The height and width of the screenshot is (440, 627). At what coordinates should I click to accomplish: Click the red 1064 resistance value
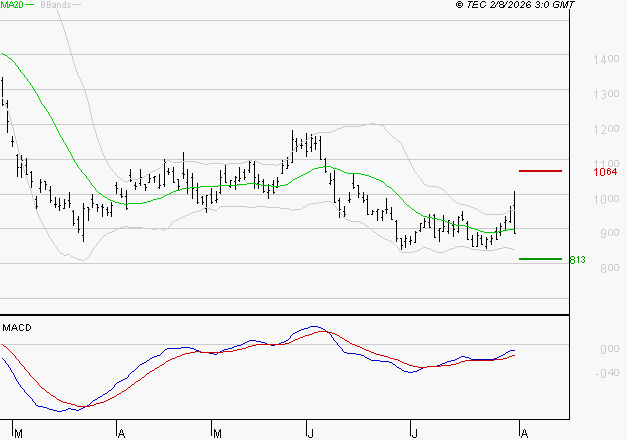[605, 172]
